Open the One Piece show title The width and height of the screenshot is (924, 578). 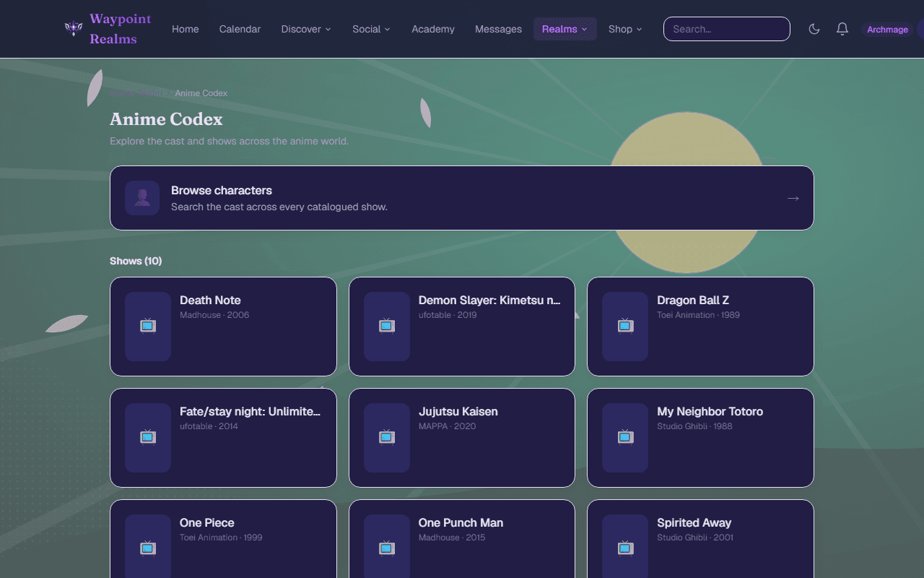coord(207,522)
